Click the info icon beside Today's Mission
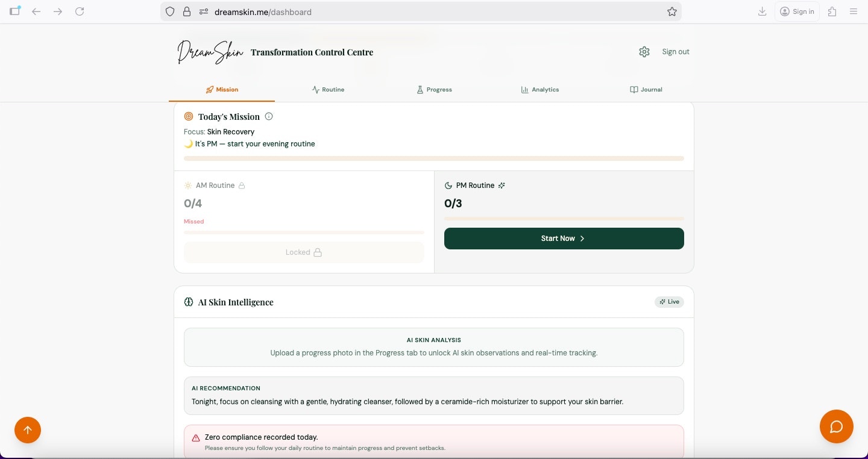Viewport: 868px width, 459px height. (269, 116)
